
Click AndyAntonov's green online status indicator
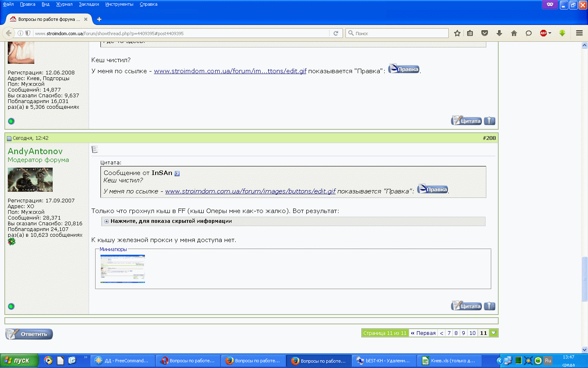tap(11, 306)
